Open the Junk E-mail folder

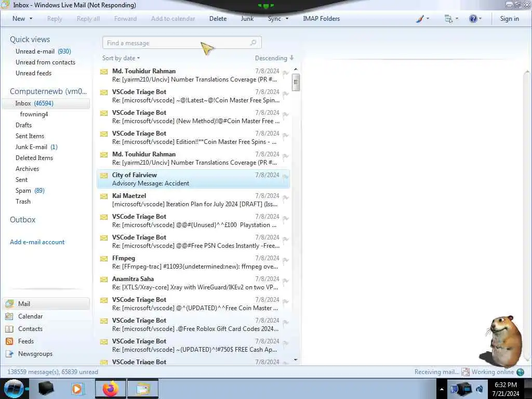point(36,147)
